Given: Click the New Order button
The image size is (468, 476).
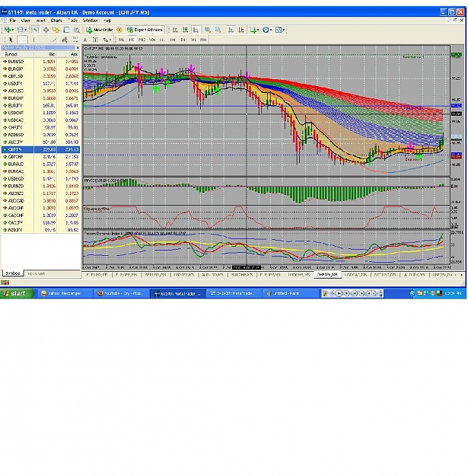Looking at the screenshot, I should pos(100,30).
